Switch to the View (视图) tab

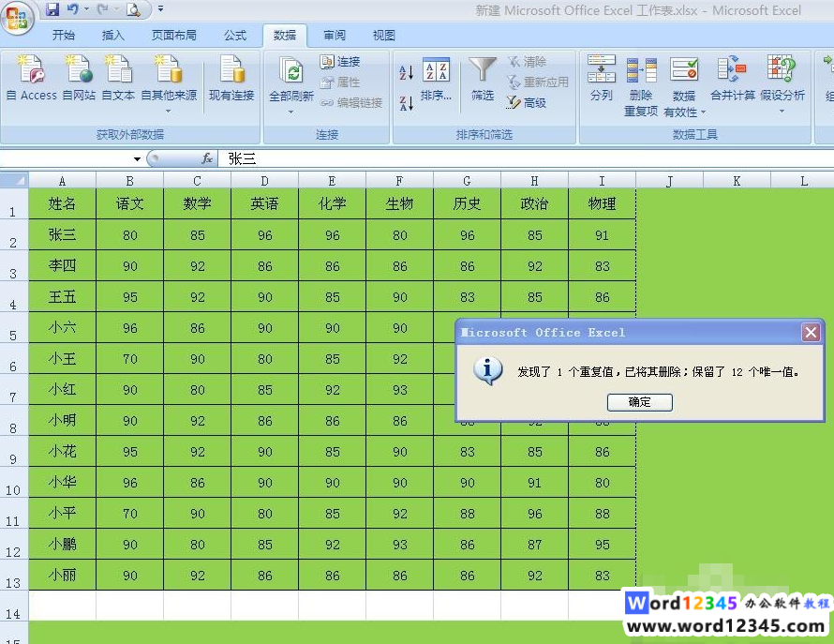pyautogui.click(x=383, y=35)
